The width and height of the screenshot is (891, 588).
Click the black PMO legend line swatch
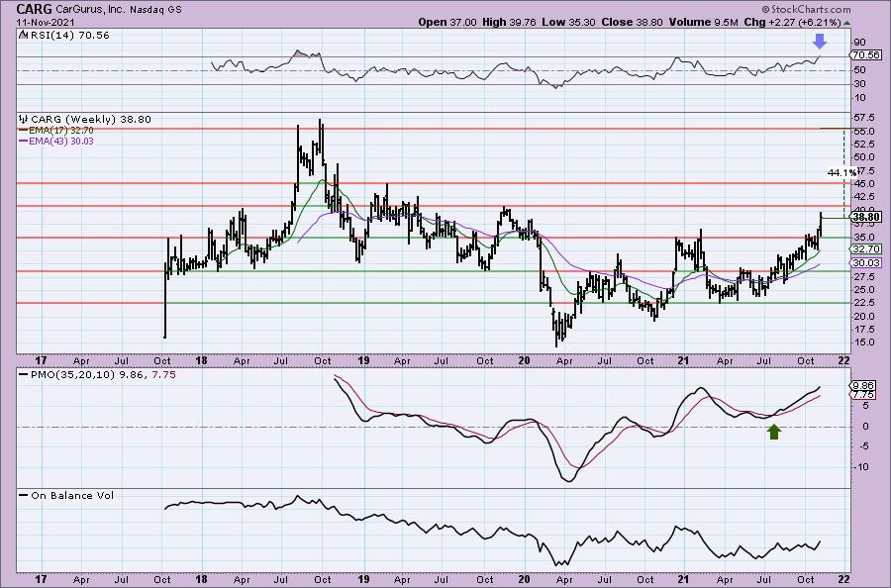[23, 375]
